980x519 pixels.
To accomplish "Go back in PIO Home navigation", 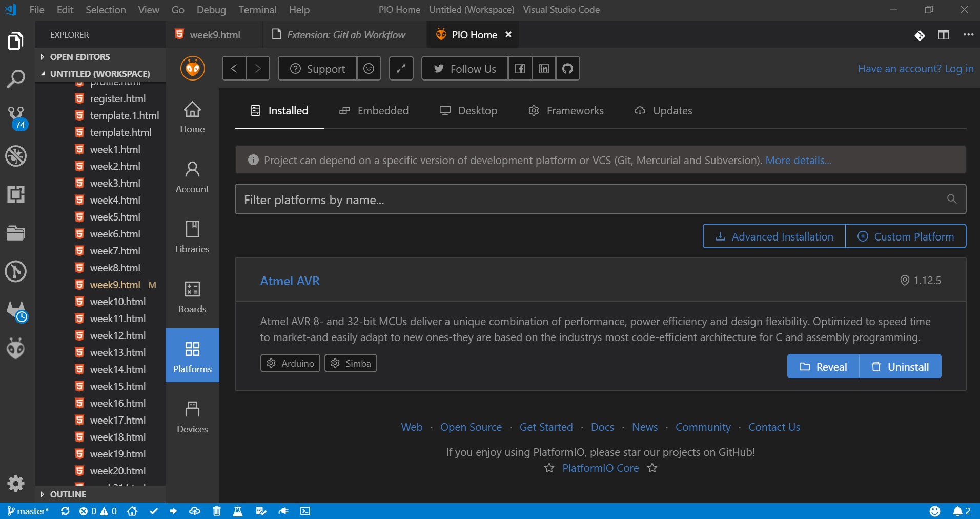I will pyautogui.click(x=234, y=68).
